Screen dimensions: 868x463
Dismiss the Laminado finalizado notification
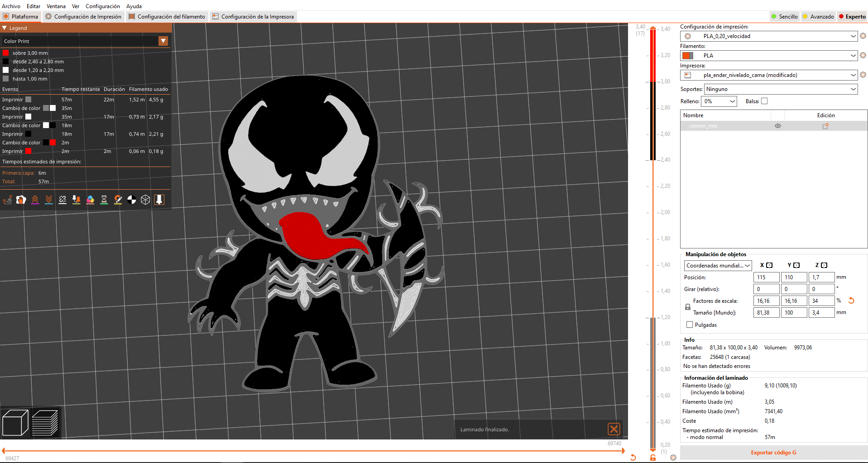point(614,429)
